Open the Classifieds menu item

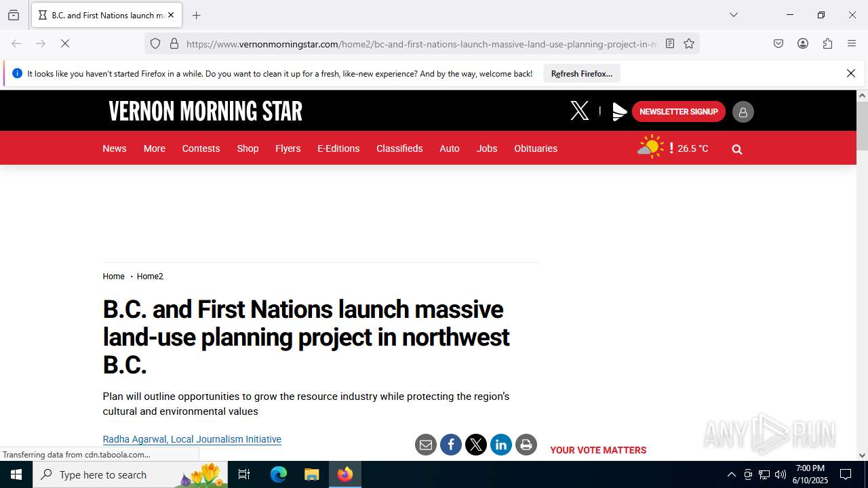(x=399, y=148)
